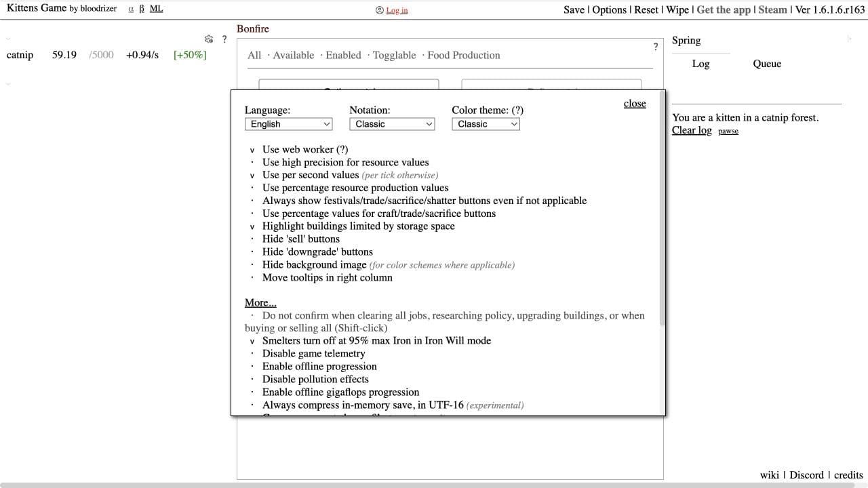Click the version number Ver 1.6.1.6.r163

830,9
